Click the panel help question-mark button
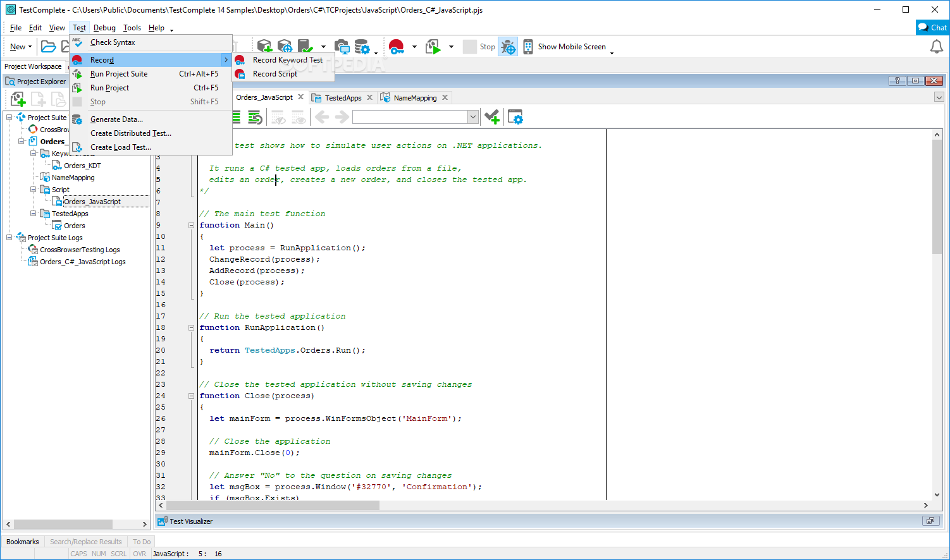This screenshot has width=950, height=560. point(897,81)
